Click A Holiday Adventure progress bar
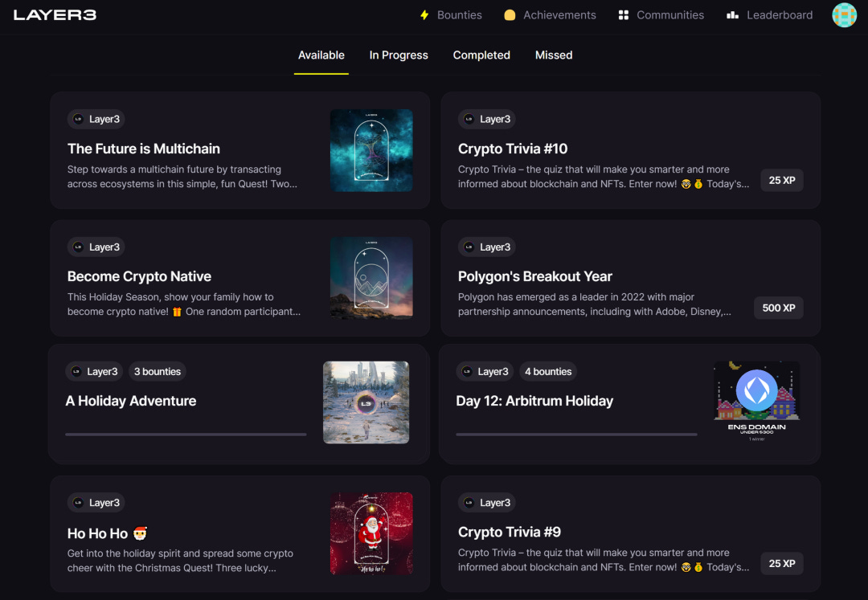Screen dimensions: 868x600 186,435
